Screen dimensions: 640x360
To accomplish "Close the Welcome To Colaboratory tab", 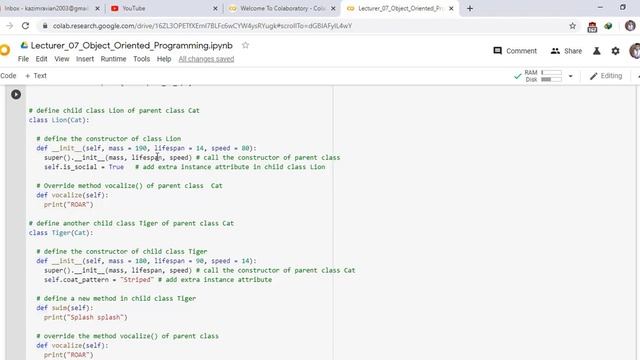I will [333, 8].
